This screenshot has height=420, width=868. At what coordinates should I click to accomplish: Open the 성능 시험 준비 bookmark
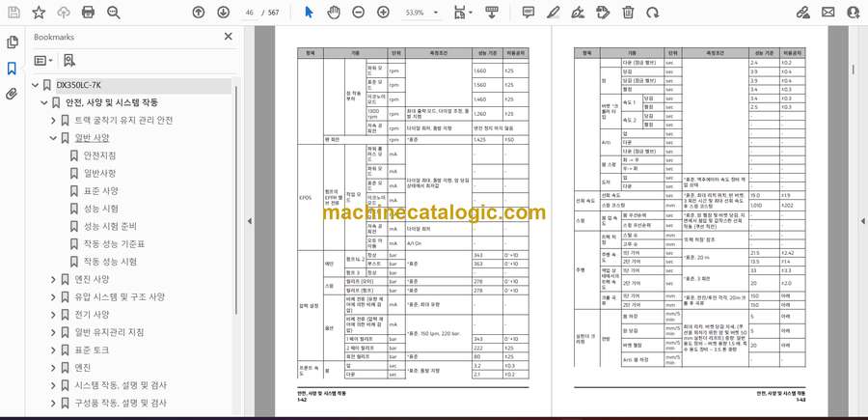click(110, 227)
